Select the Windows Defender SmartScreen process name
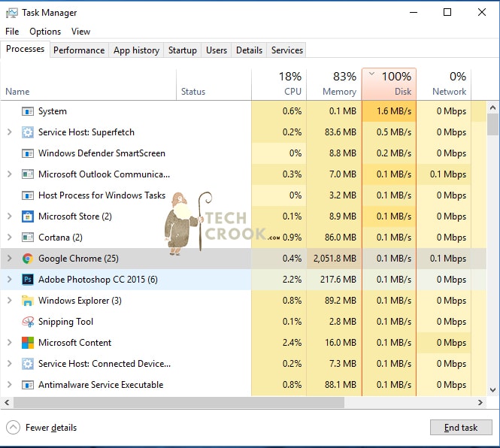The height and width of the screenshot is (448, 500). click(x=102, y=153)
